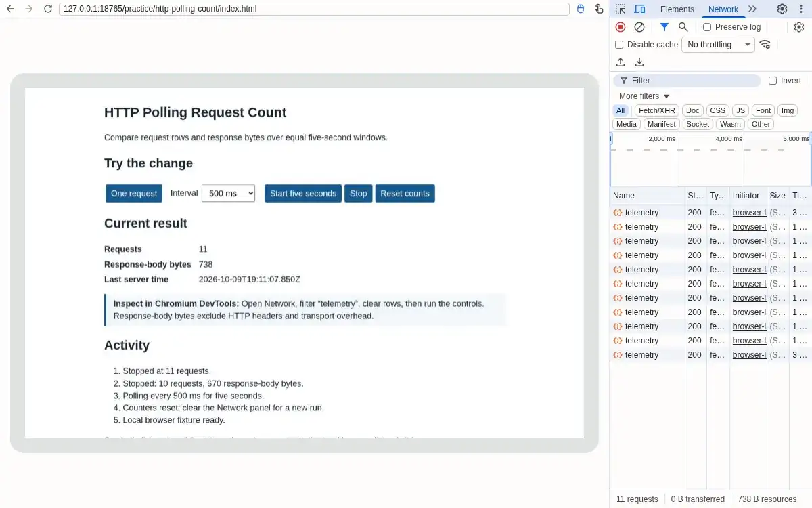
Task: Toggle the Wasm type filter
Action: coord(730,124)
